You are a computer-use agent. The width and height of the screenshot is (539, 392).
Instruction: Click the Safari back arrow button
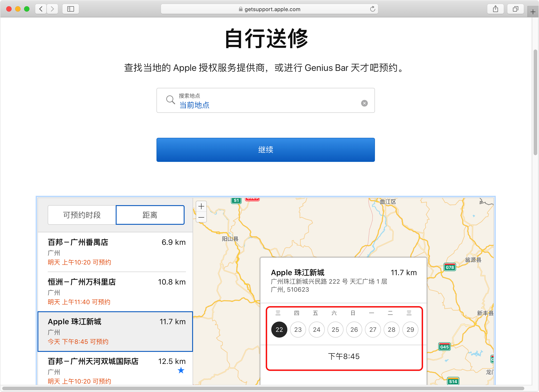(x=41, y=9)
